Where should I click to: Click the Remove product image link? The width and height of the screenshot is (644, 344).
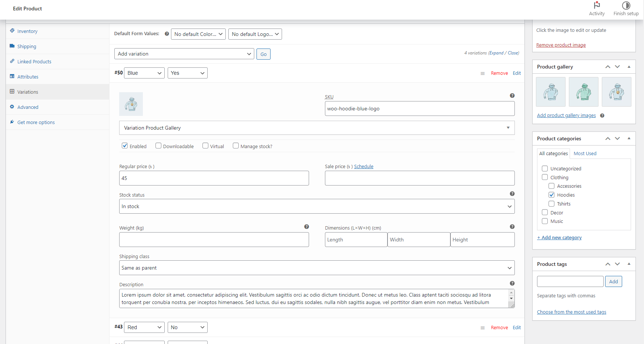[x=561, y=45]
